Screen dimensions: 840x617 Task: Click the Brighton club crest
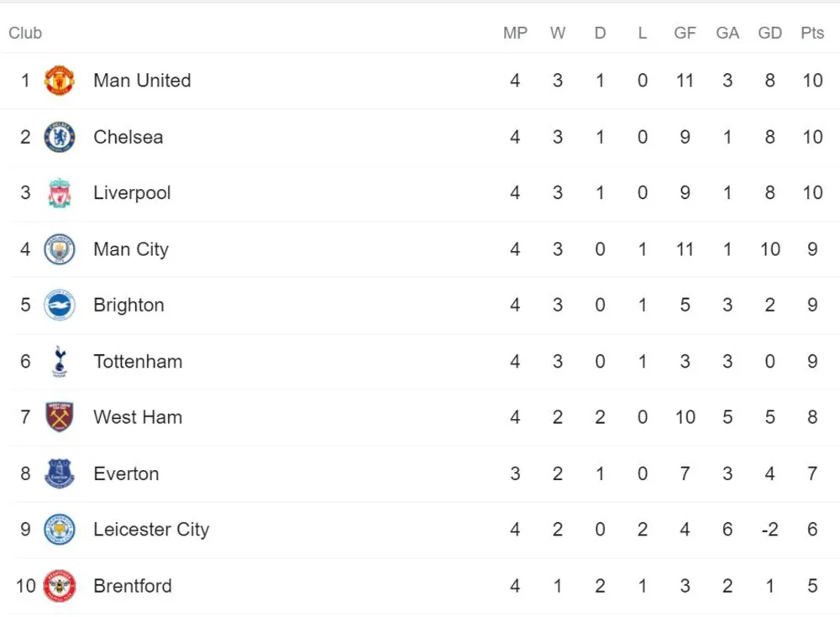coord(60,305)
